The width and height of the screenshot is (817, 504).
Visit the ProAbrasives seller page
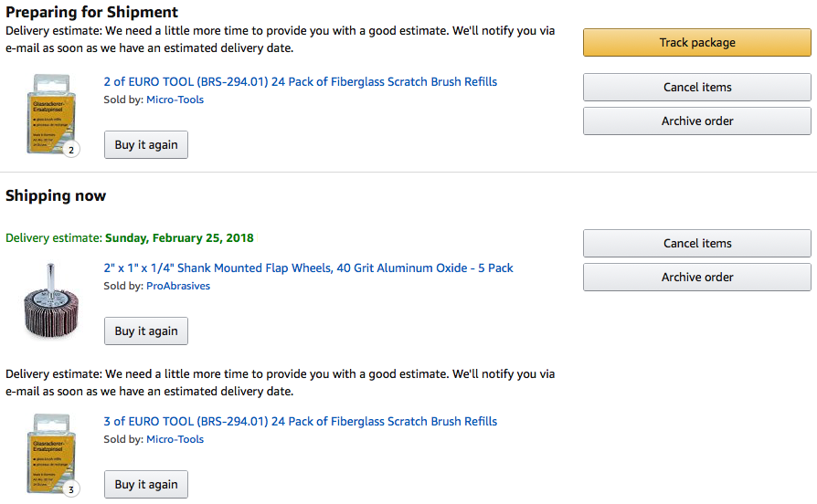pyautogui.click(x=177, y=286)
